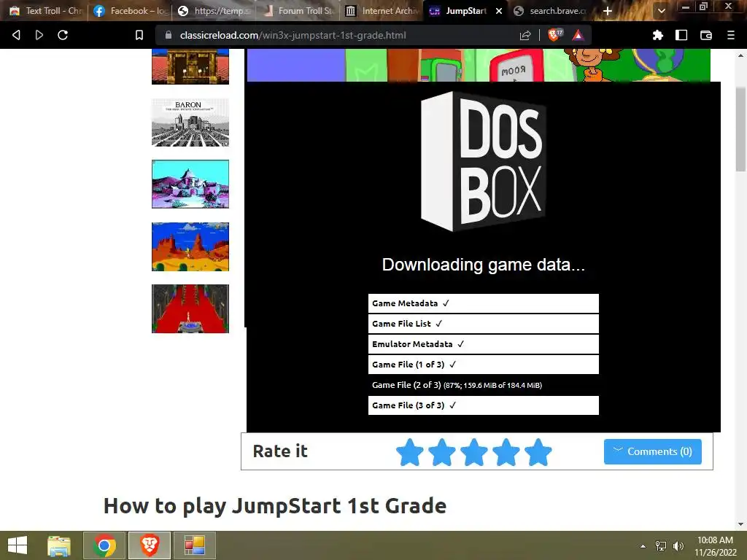Open a new tab with plus button

point(608,11)
